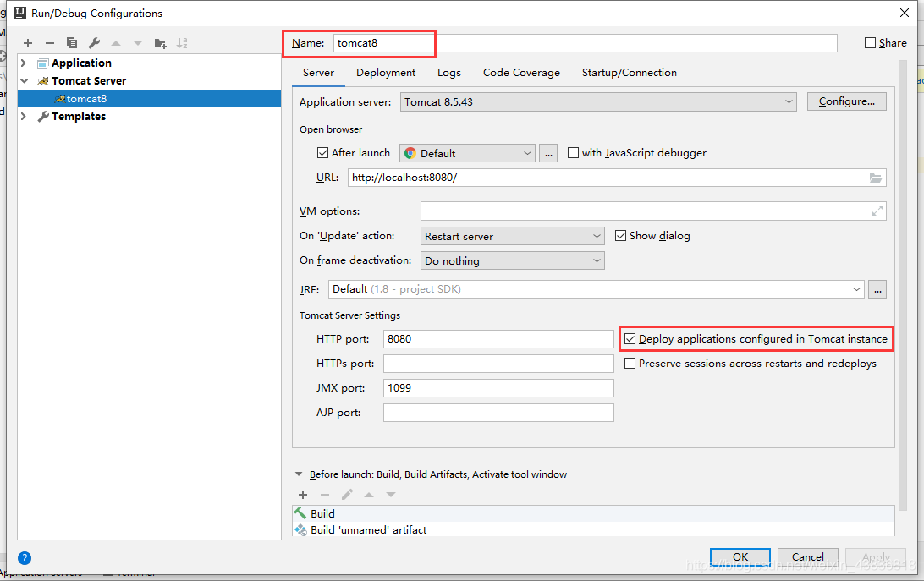Move configuration down arrow in left toolbar
This screenshot has width=924, height=581.
tap(138, 43)
